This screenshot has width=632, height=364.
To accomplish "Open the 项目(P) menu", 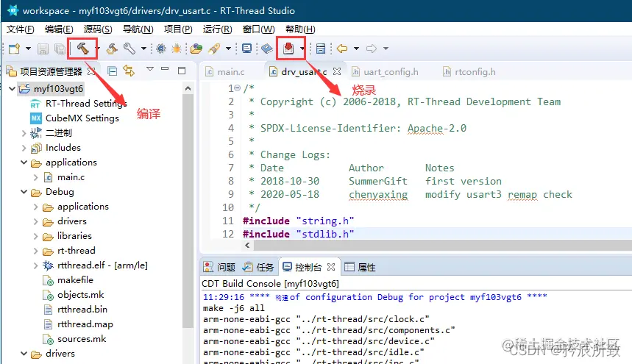I will pos(178,29).
